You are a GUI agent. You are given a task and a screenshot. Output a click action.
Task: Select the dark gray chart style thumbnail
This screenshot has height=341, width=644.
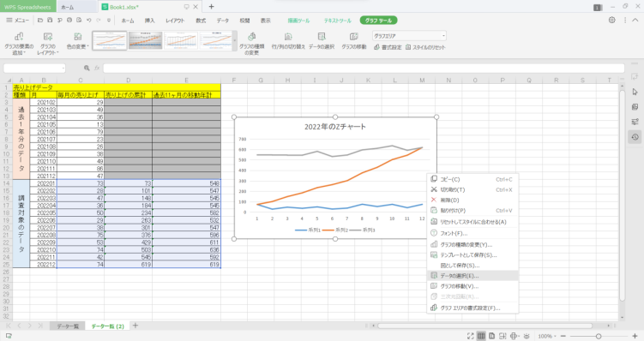[145, 40]
